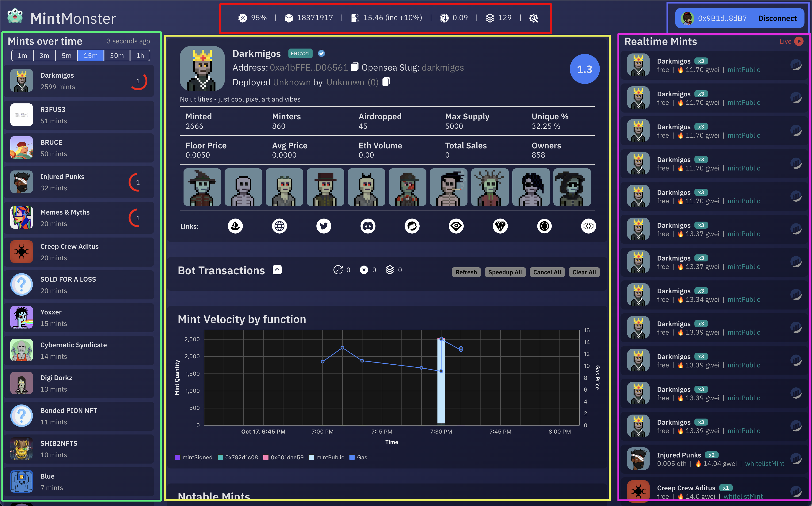Select the 30m time range tab
Screen dimensions: 812x506
(117, 56)
